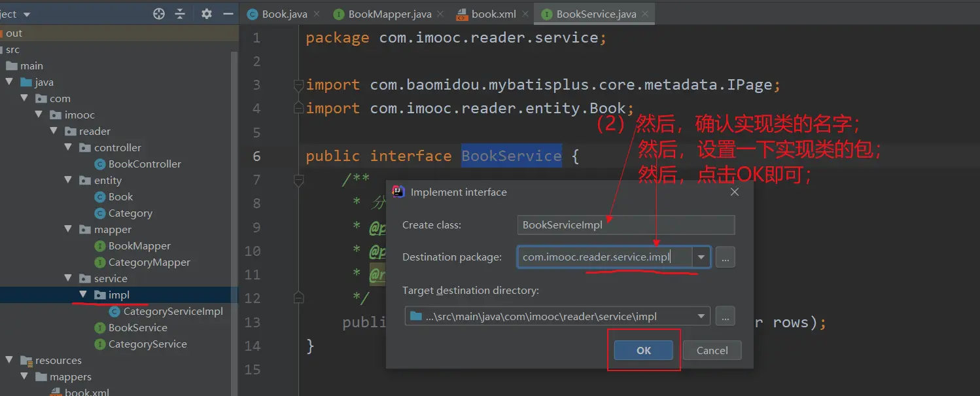Collapse the controller folder
The image size is (980, 396).
point(69,148)
